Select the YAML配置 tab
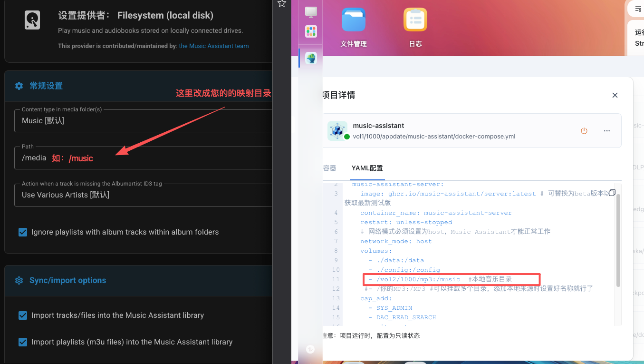Viewport: 644px width, 364px height. click(x=367, y=168)
